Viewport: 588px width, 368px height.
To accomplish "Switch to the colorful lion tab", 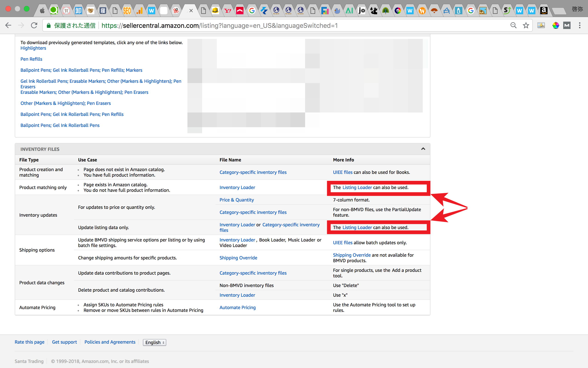I will [398, 11].
